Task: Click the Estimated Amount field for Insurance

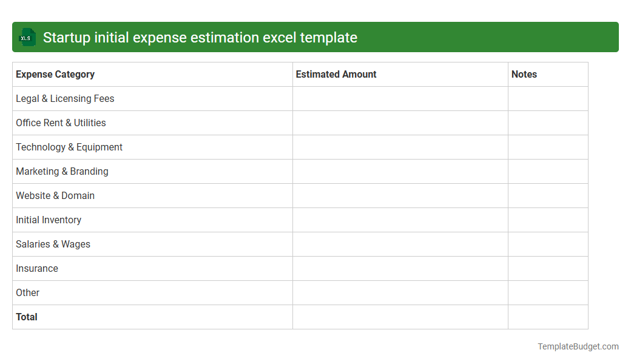Action: tap(400, 268)
